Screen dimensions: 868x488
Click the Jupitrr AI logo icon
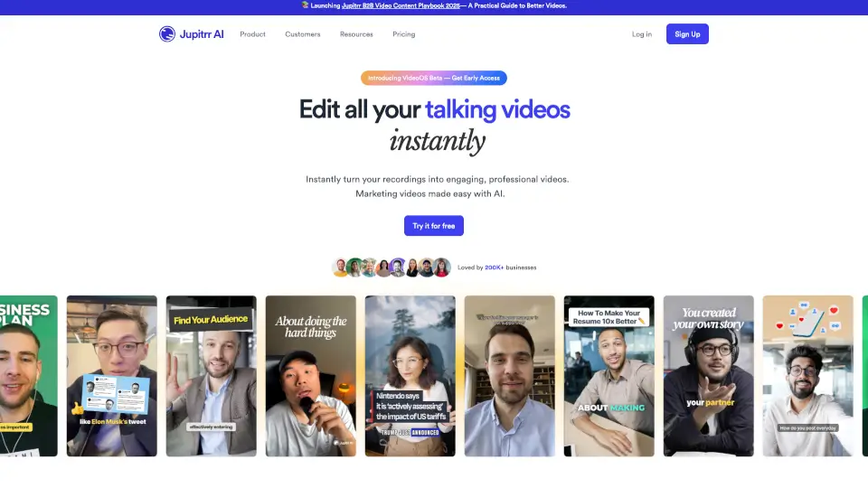(167, 34)
